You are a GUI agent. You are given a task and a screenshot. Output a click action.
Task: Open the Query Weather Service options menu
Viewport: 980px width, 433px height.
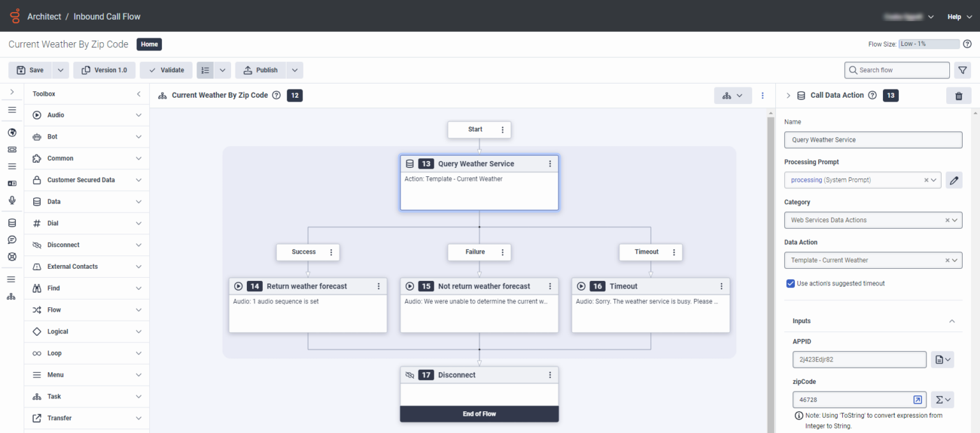click(550, 164)
